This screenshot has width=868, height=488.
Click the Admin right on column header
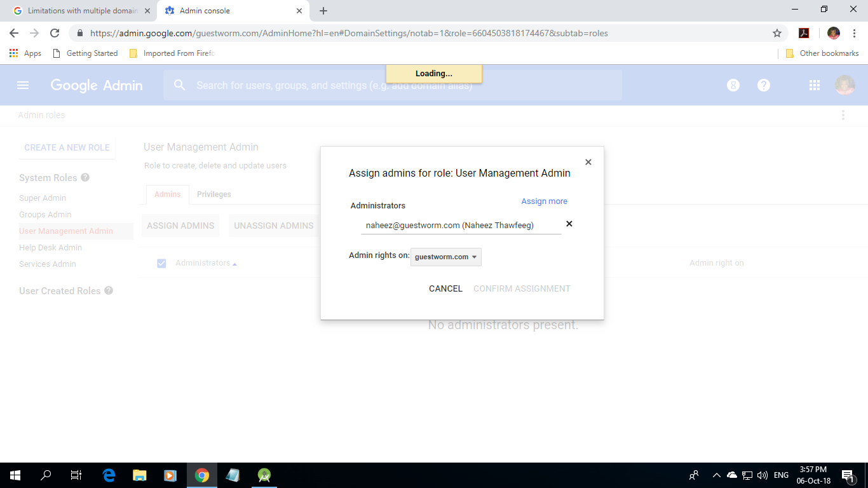(717, 263)
